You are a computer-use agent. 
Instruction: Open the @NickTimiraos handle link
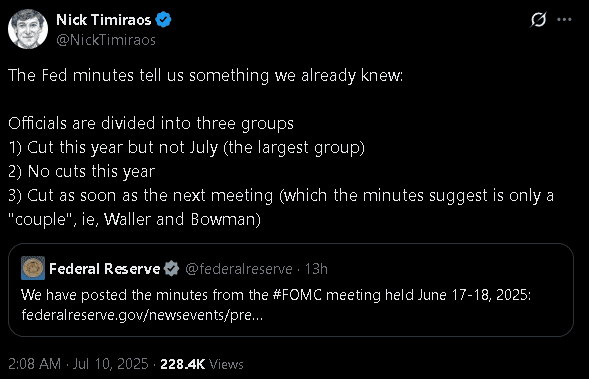click(x=106, y=40)
